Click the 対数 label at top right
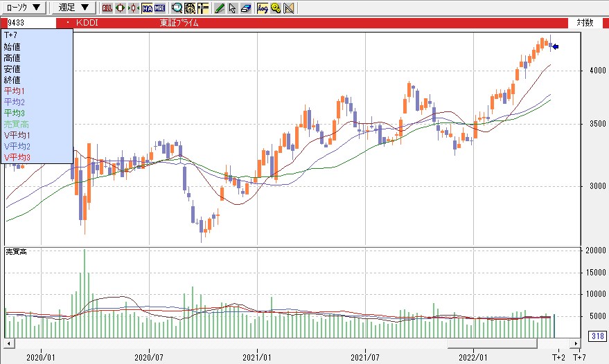Screen dimensions: 609x364 click(x=585, y=23)
